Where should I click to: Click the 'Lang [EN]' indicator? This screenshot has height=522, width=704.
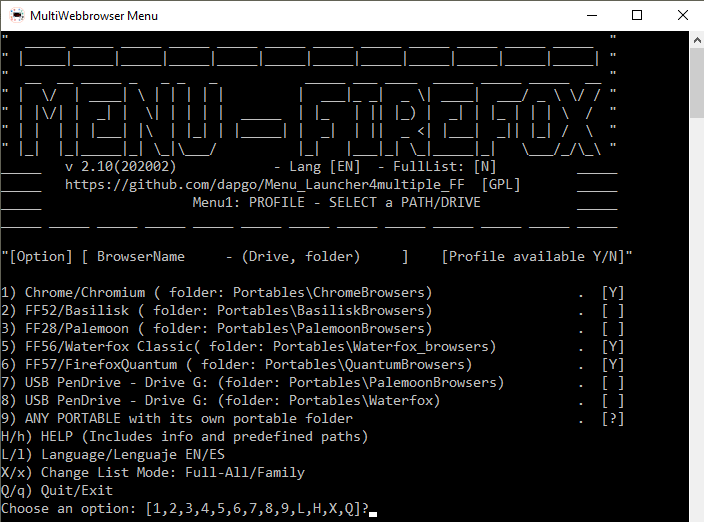(x=325, y=167)
